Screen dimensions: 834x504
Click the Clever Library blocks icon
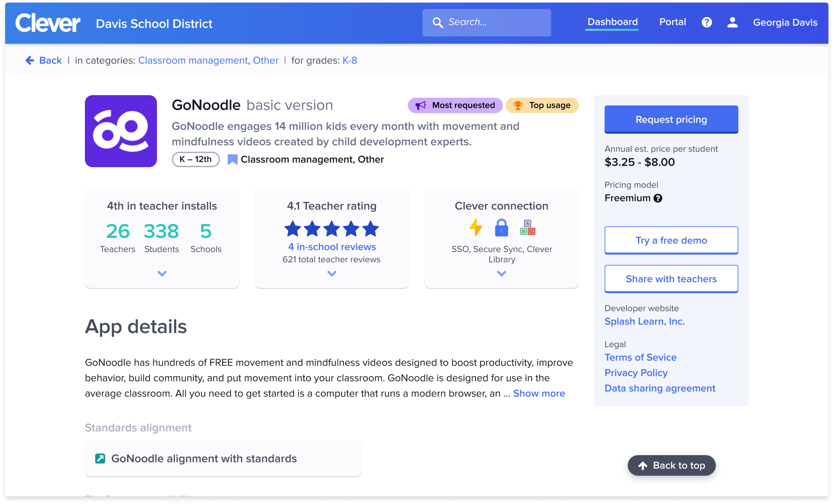point(527,227)
